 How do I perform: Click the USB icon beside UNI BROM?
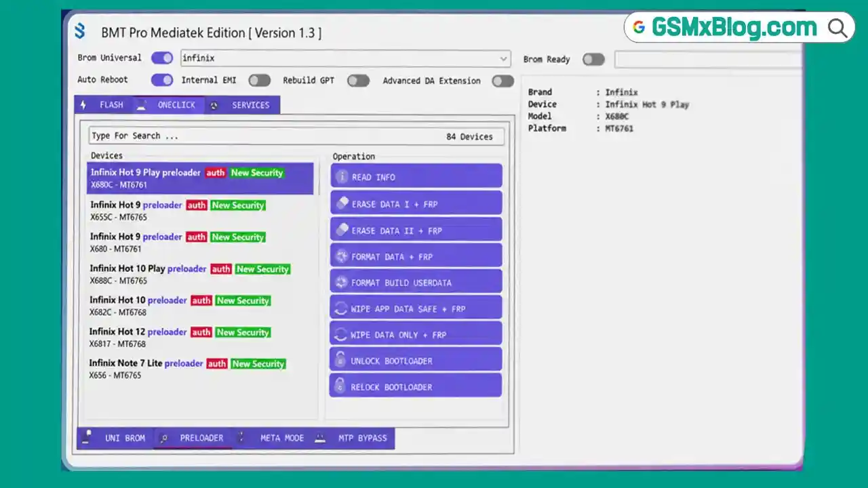pos(86,438)
